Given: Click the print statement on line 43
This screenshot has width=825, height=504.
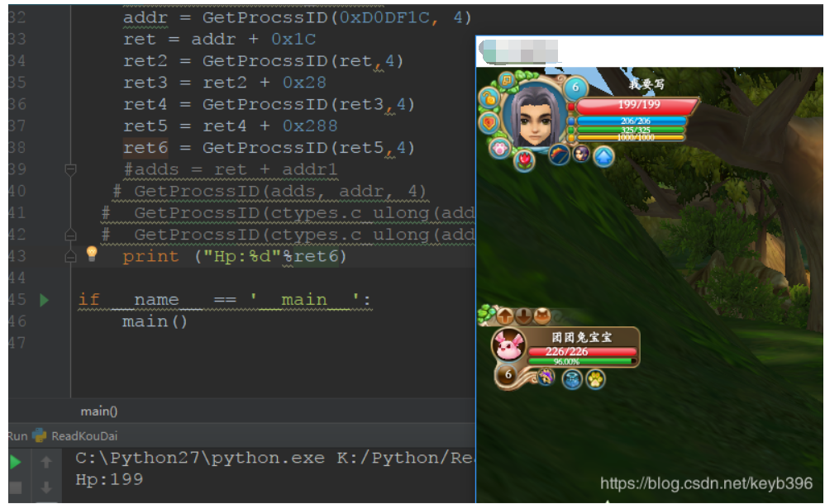Looking at the screenshot, I should point(235,257).
